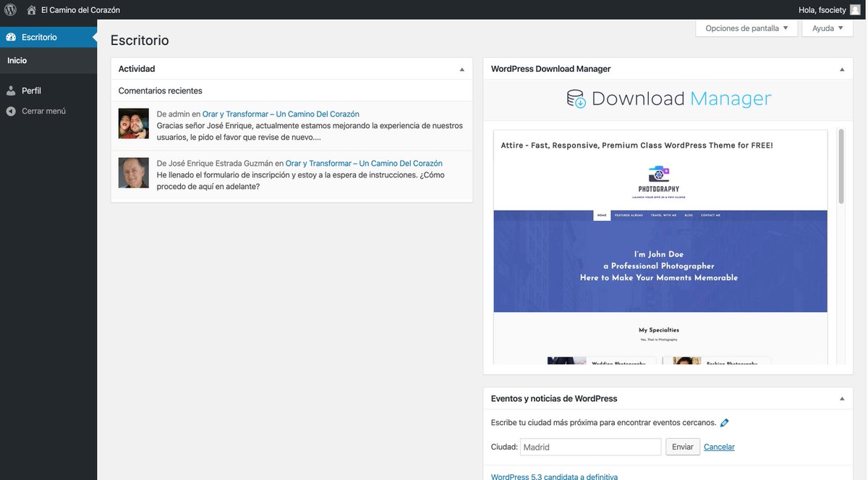The width and height of the screenshot is (868, 480).
Task: Click the Download Manager logo banner
Action: click(x=668, y=99)
